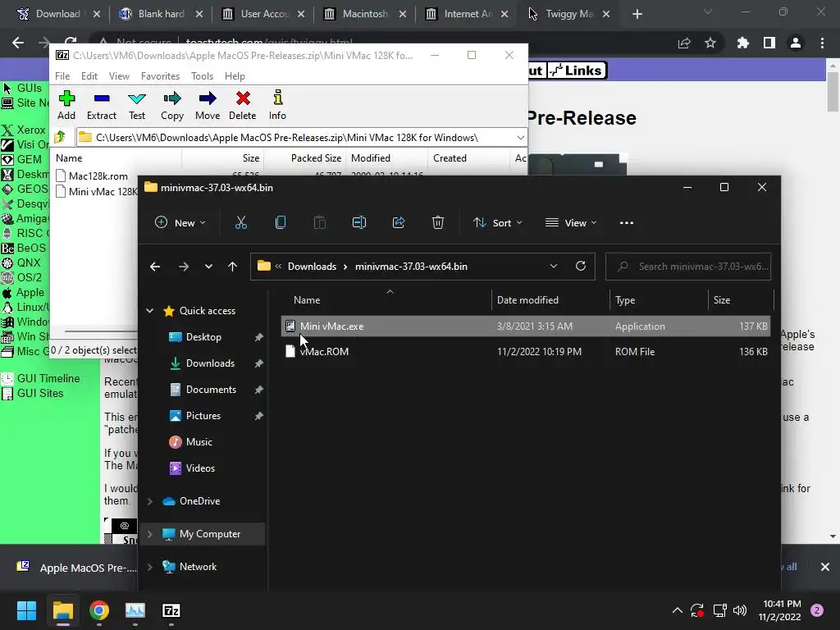
Task: Sort by Date modified column header
Action: pos(527,300)
